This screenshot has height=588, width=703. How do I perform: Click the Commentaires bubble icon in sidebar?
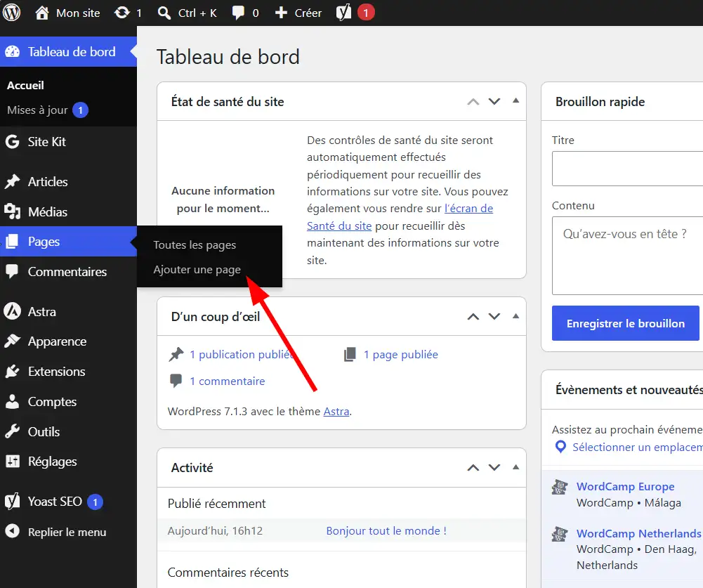(12, 271)
